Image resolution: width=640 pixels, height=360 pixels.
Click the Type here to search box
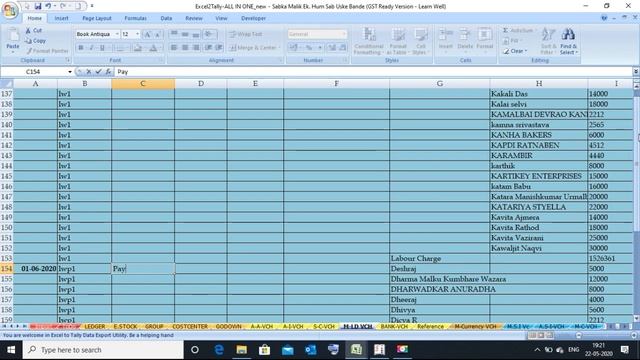click(103, 350)
